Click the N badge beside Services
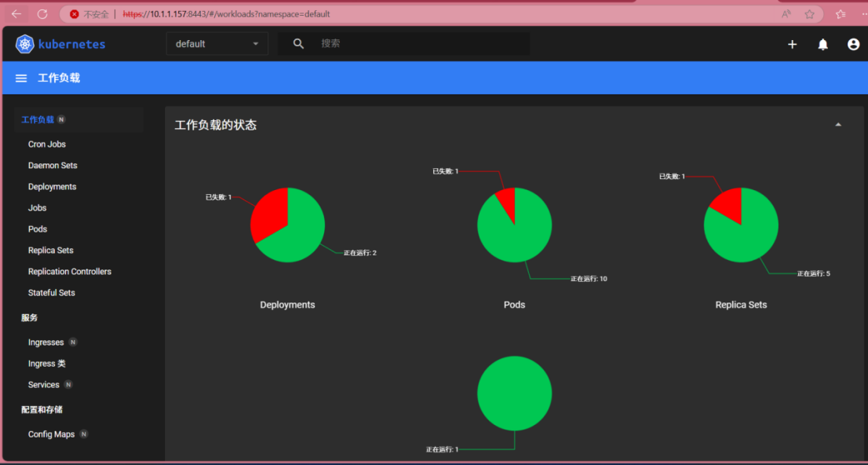868x465 pixels. 68,385
